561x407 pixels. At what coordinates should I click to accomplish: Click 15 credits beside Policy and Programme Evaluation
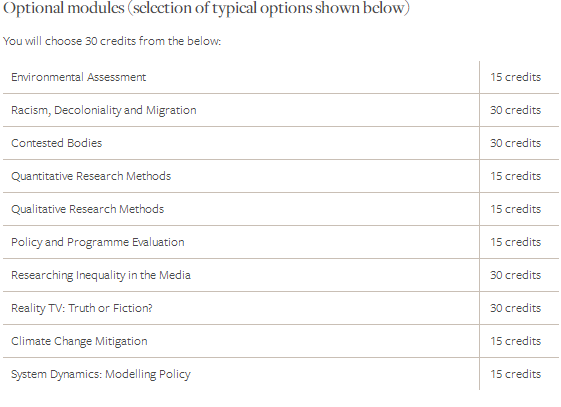[x=516, y=242]
